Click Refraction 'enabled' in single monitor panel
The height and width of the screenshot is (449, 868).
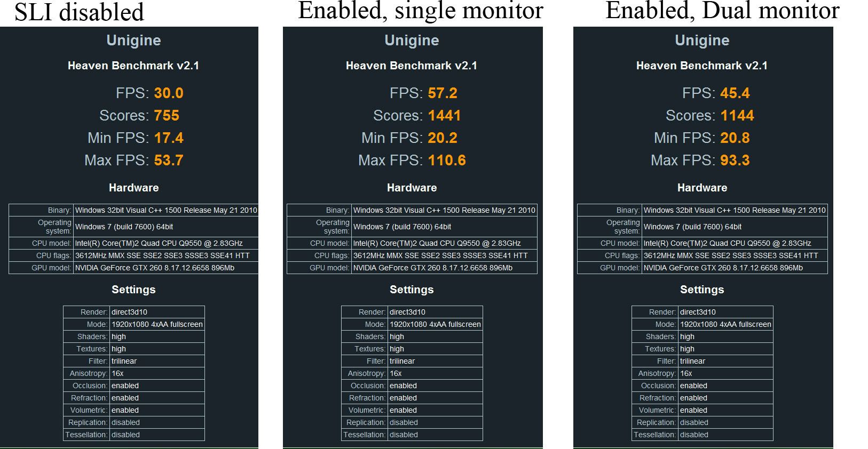pyautogui.click(x=403, y=398)
